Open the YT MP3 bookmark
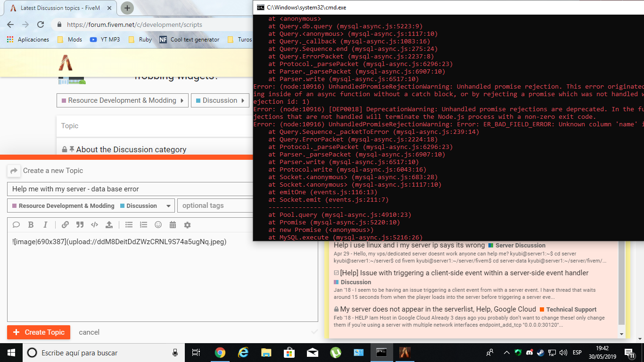The image size is (644, 362). pyautogui.click(x=105, y=40)
